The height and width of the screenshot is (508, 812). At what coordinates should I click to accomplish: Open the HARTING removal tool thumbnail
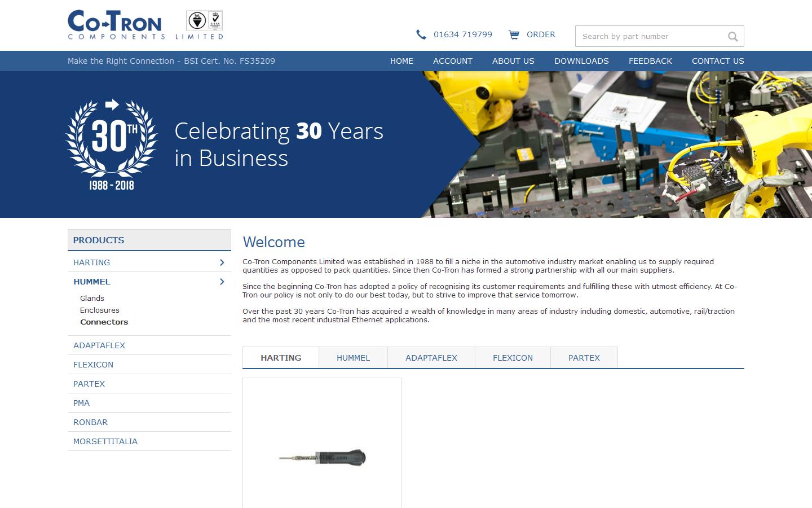click(321, 457)
